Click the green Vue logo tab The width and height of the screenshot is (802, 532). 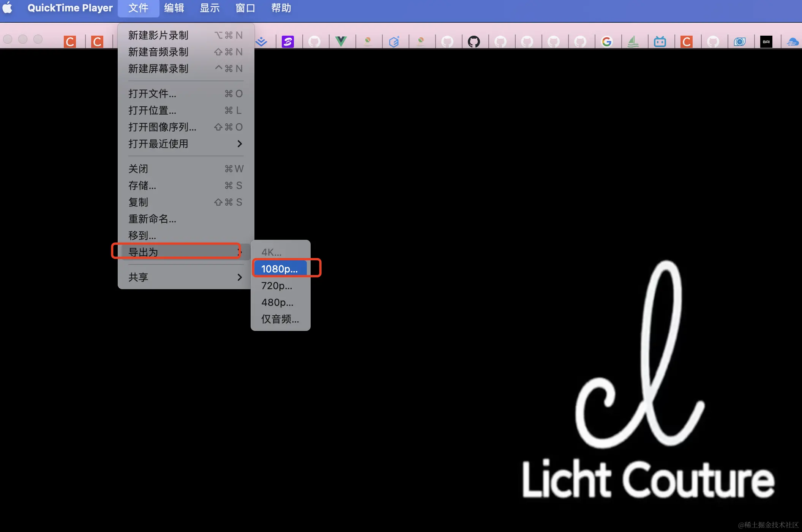click(x=341, y=41)
